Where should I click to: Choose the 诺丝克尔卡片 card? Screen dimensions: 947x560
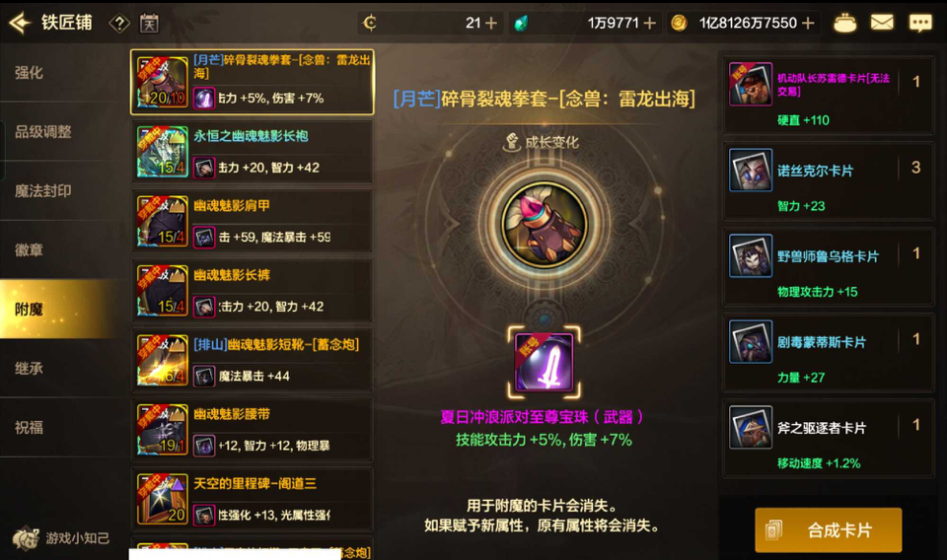click(x=829, y=180)
